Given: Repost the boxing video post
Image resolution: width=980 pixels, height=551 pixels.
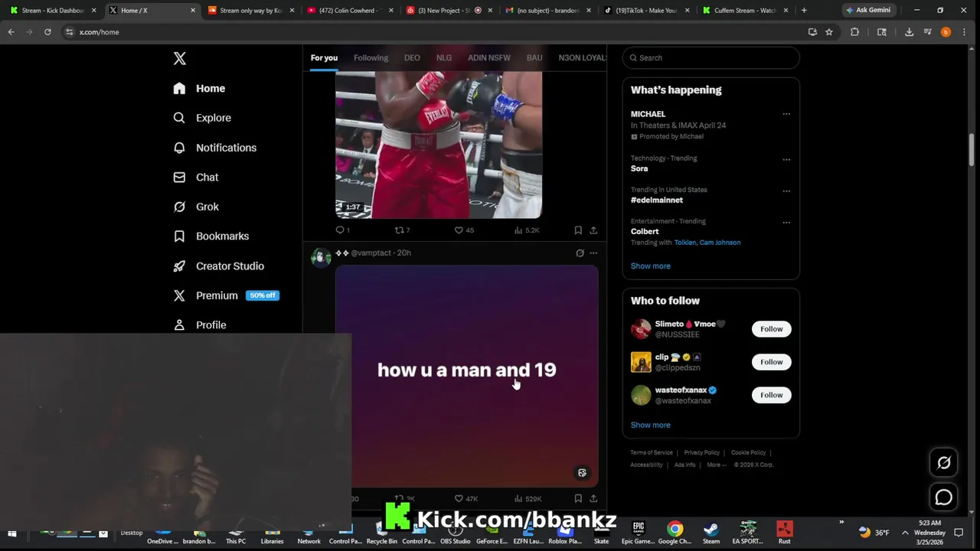Looking at the screenshot, I should pyautogui.click(x=402, y=230).
